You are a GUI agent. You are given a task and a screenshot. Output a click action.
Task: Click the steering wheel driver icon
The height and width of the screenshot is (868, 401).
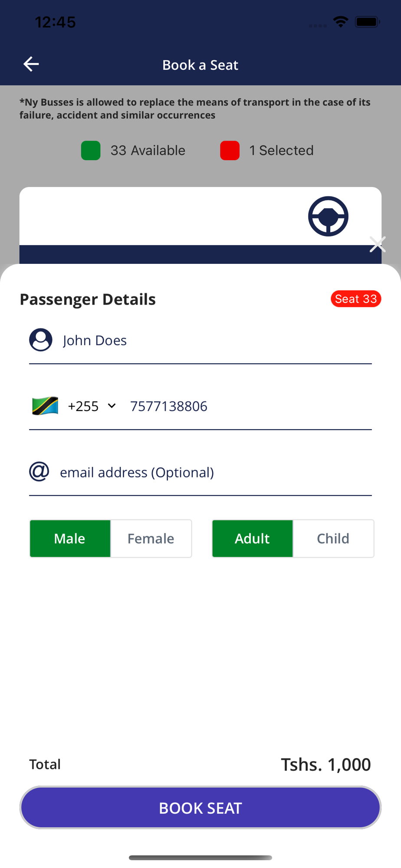point(328,216)
